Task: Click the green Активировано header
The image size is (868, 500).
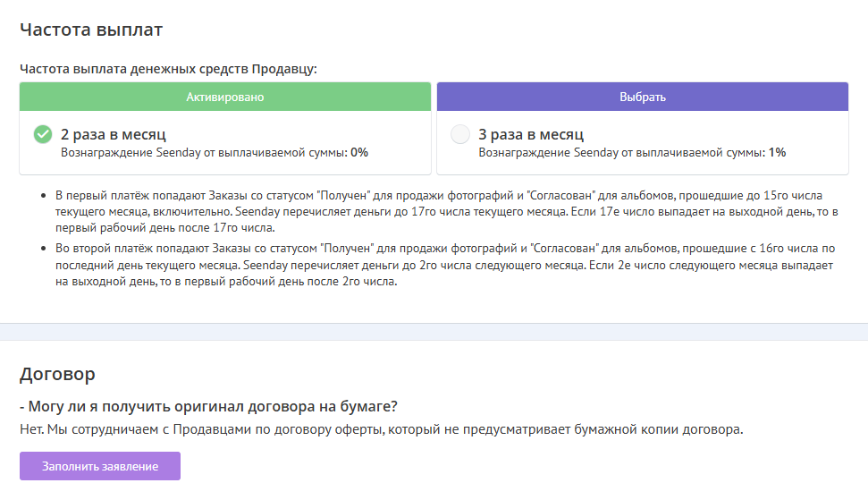Action: pyautogui.click(x=225, y=97)
